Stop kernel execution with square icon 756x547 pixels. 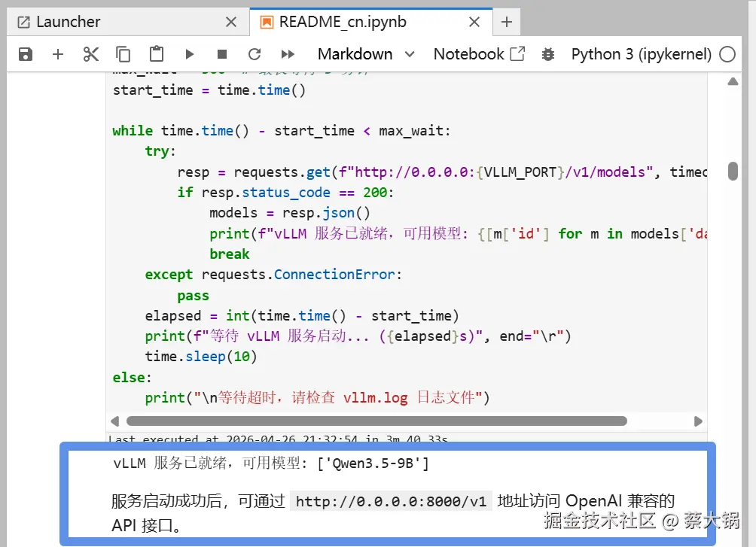tap(222, 54)
